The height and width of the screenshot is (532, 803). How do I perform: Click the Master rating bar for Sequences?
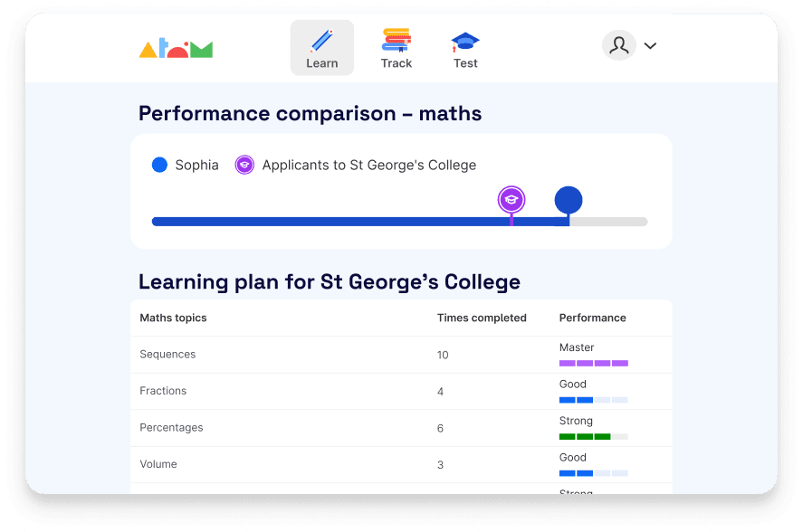(594, 362)
